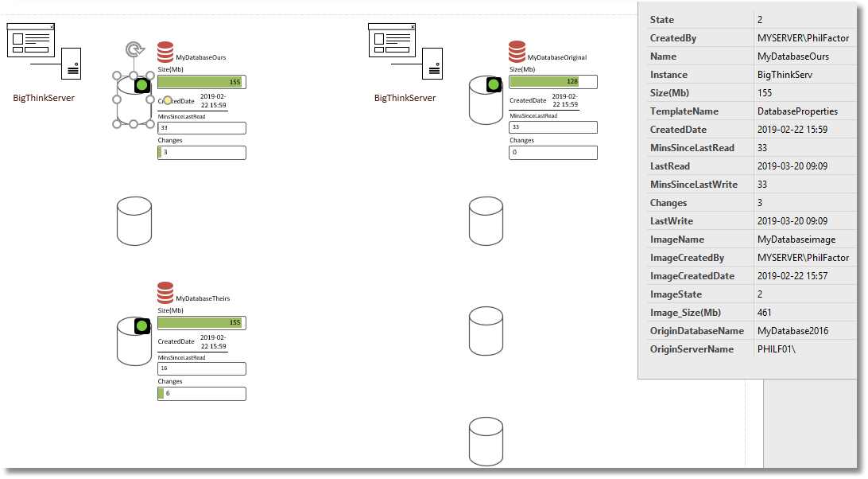Click the MyDatabaseOriginal label text
Screen dimensions: 868x479
[557, 57]
